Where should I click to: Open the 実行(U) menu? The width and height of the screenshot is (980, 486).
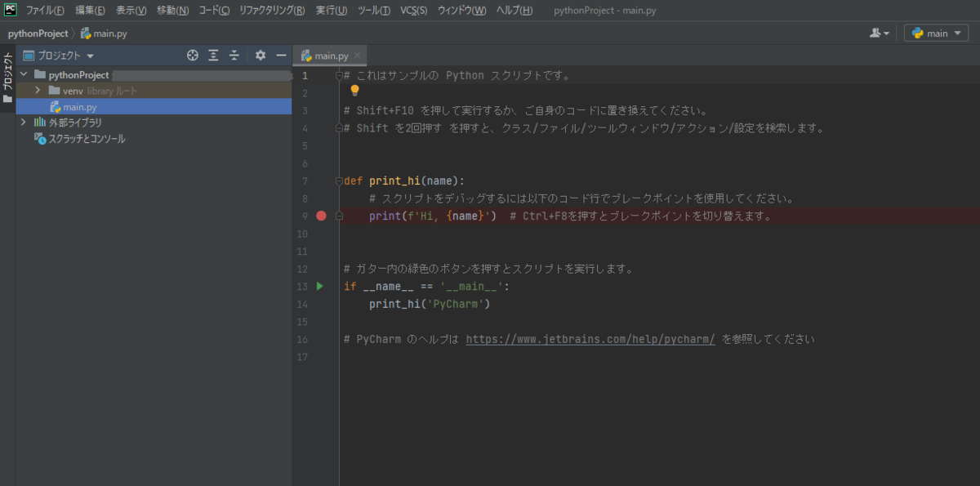pos(332,11)
